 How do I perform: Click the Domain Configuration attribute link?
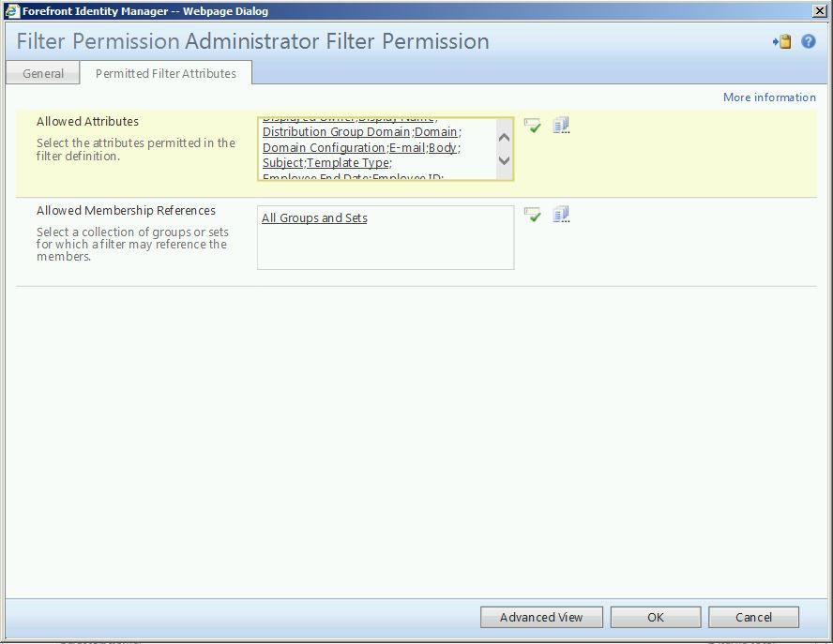(x=324, y=147)
